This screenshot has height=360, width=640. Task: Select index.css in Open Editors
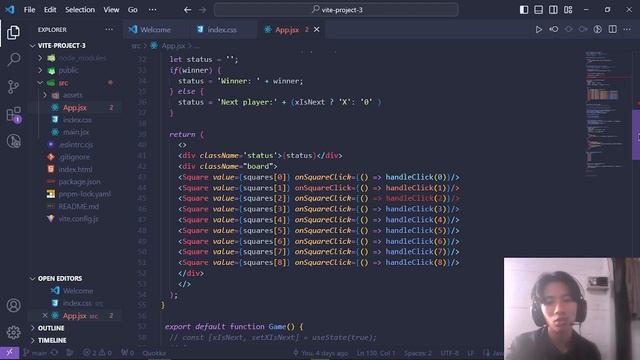pyautogui.click(x=77, y=303)
